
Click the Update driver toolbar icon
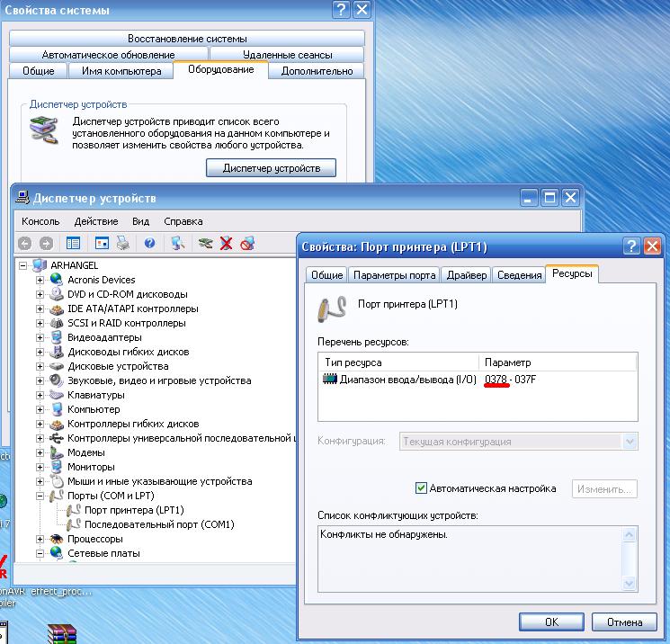(x=206, y=243)
